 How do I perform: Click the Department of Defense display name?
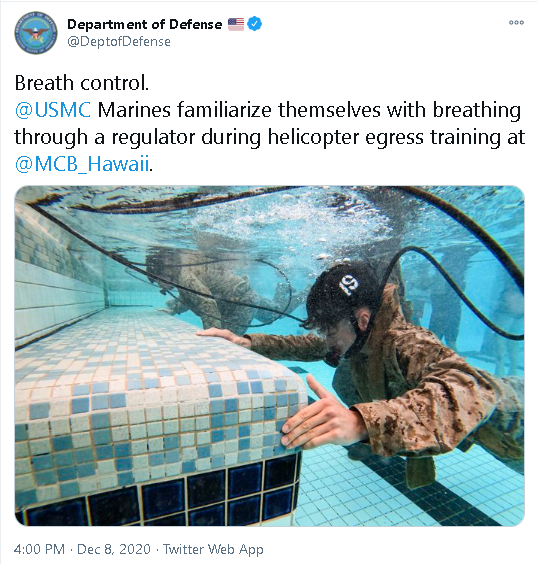(x=145, y=24)
